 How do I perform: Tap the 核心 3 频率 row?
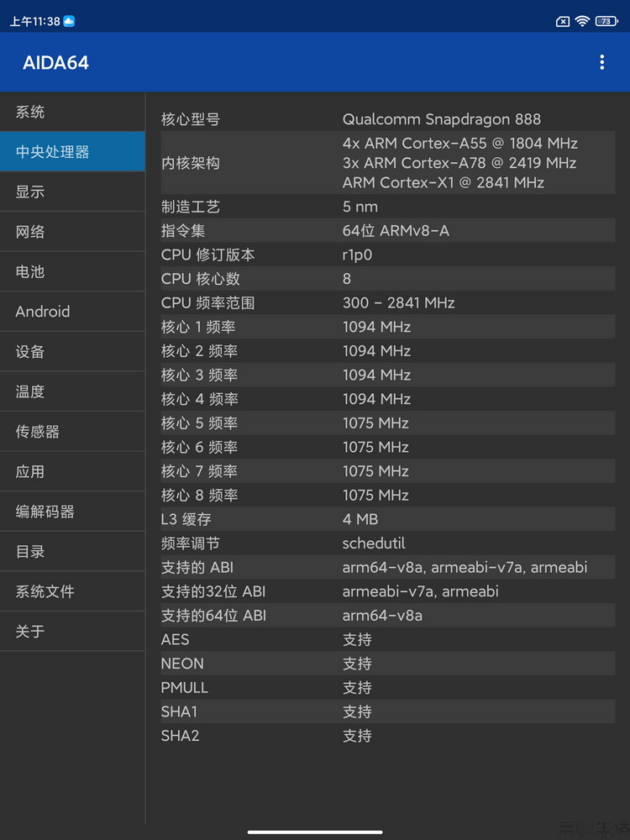(x=388, y=375)
